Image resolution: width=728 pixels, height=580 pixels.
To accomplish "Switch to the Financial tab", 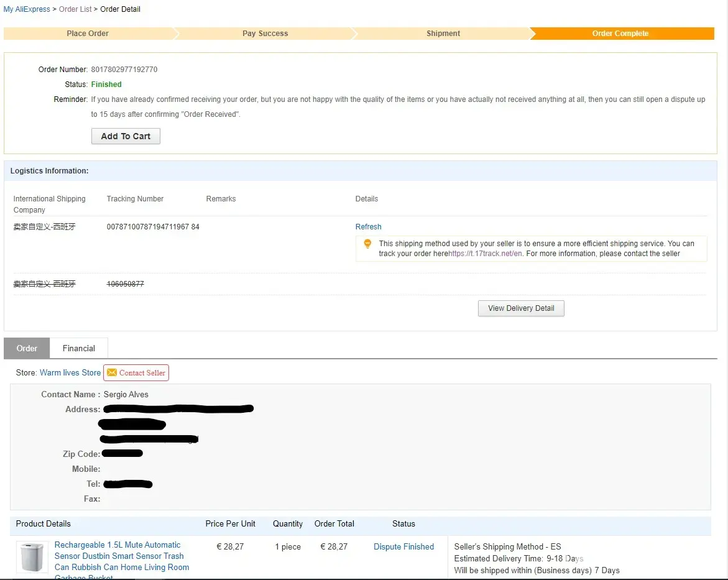I will coord(79,349).
